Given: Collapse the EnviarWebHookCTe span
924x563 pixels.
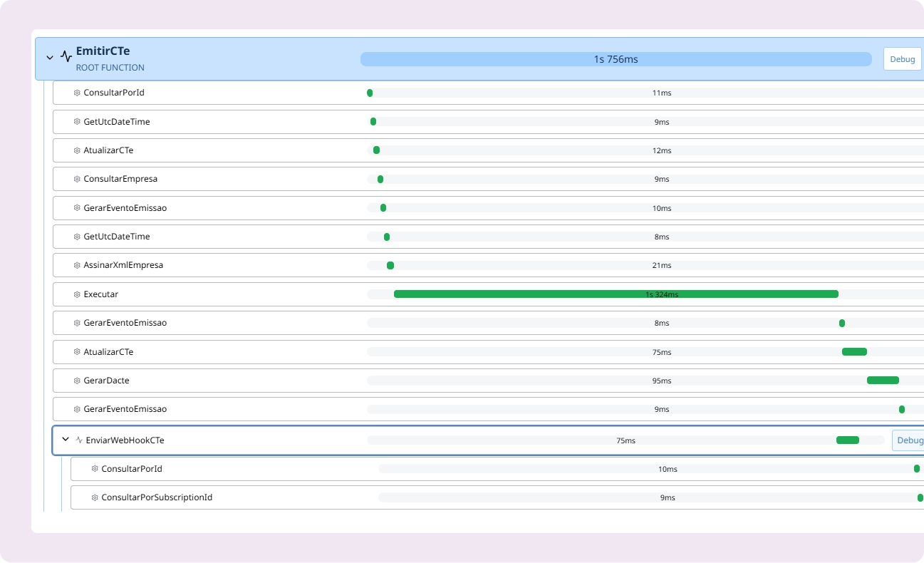Looking at the screenshot, I should pos(66,440).
